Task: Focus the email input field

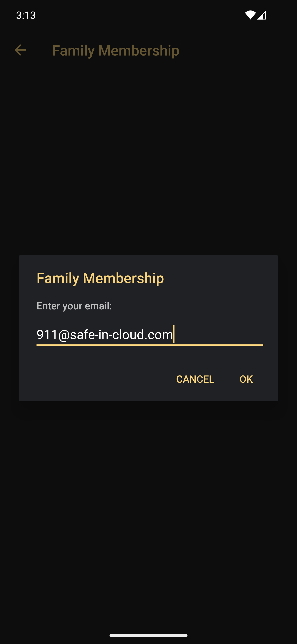Action: pos(150,335)
